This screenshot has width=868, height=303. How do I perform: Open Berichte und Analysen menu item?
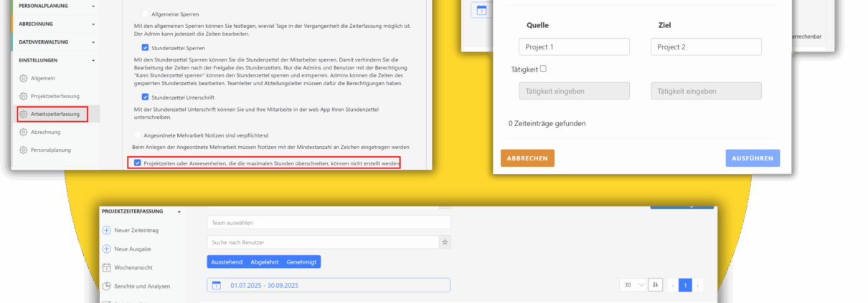tap(142, 286)
